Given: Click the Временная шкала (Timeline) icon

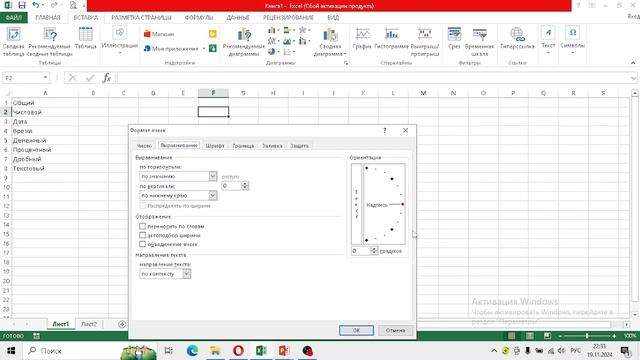Looking at the screenshot, I should pyautogui.click(x=480, y=42).
